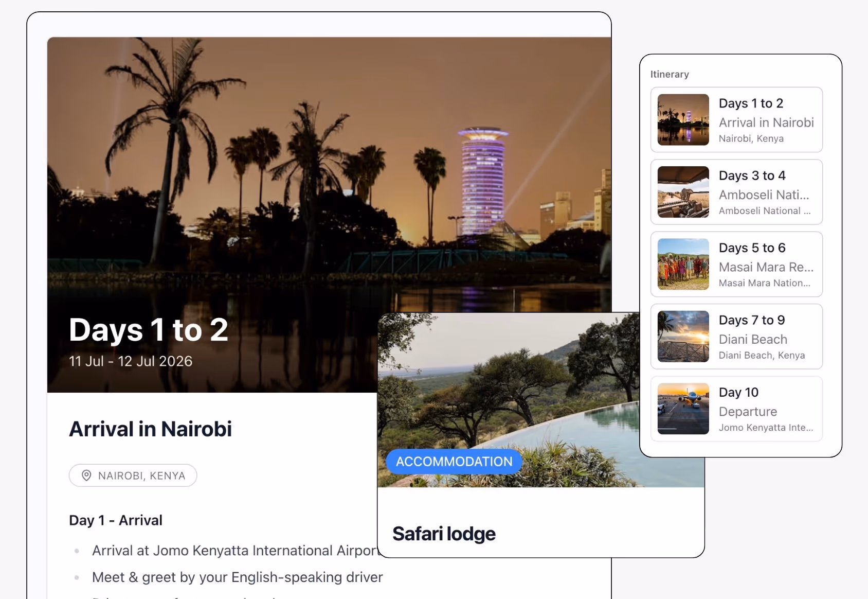Click the NAIROBI, KENYA location chip

tap(133, 475)
